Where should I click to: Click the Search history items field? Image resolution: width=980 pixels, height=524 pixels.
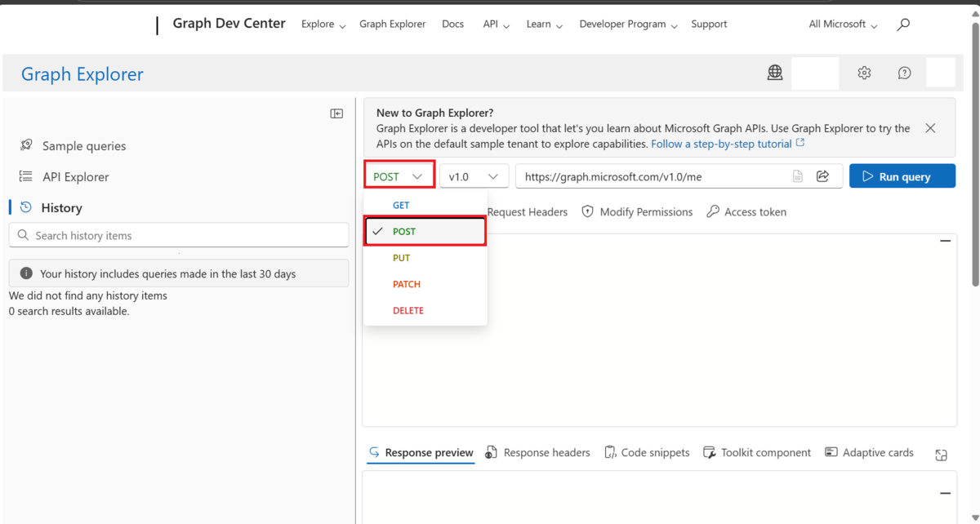[x=179, y=235]
